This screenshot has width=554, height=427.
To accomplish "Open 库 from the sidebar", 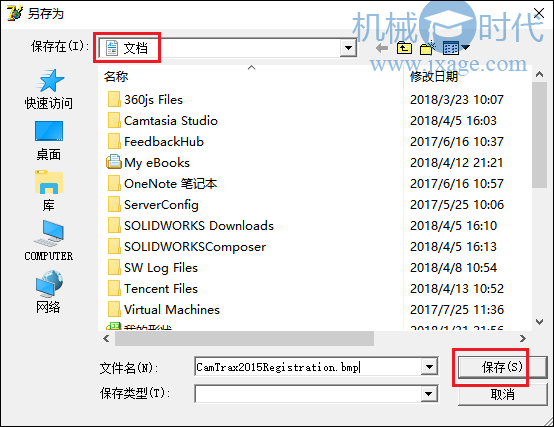I will (49, 191).
